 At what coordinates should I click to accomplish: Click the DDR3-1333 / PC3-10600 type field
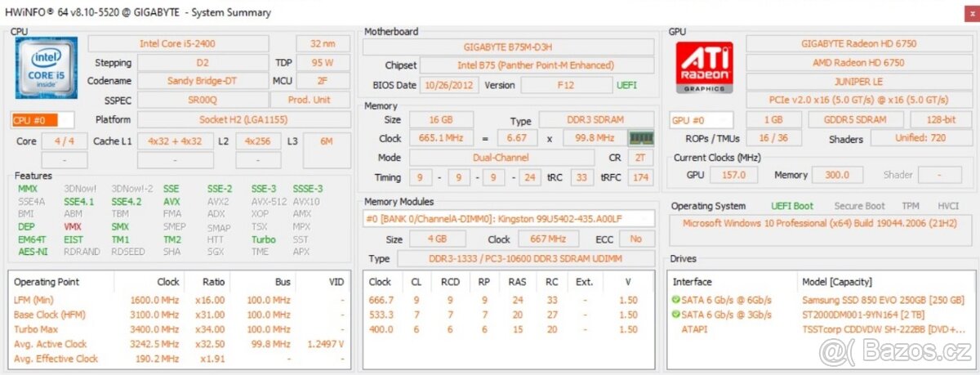[x=526, y=258]
